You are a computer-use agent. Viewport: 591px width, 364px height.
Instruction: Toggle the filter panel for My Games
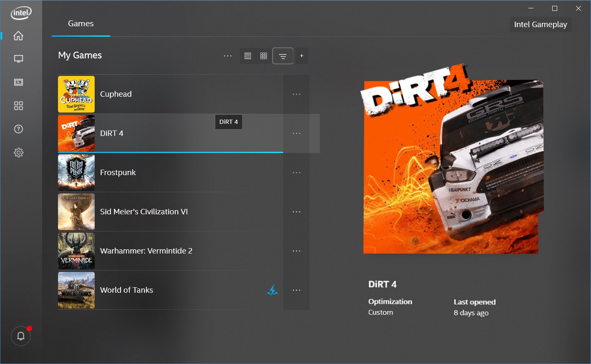[x=283, y=55]
